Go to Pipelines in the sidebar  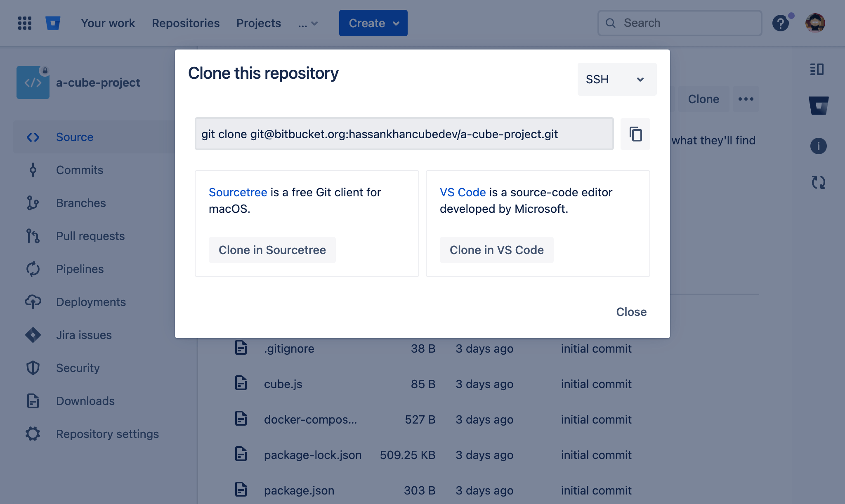80,269
